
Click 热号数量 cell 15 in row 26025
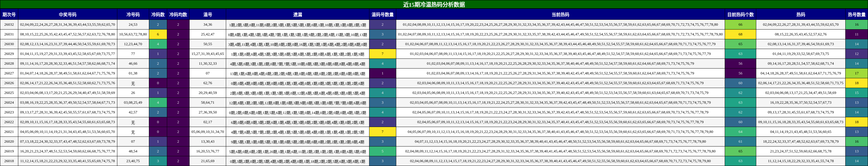coord(857,93)
